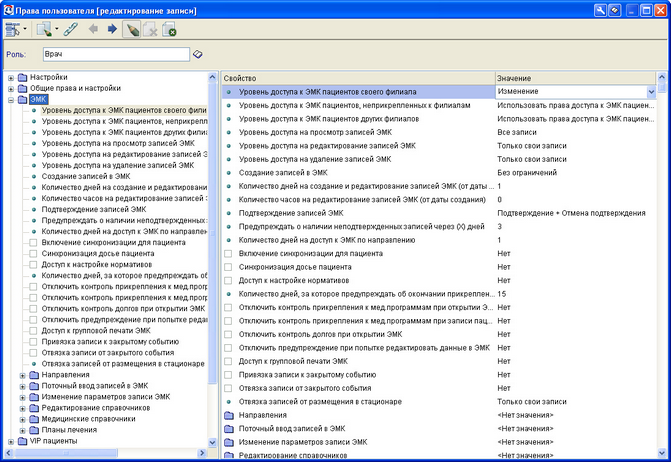
Task: Expand the Направления tree node
Action: [x=23, y=376]
